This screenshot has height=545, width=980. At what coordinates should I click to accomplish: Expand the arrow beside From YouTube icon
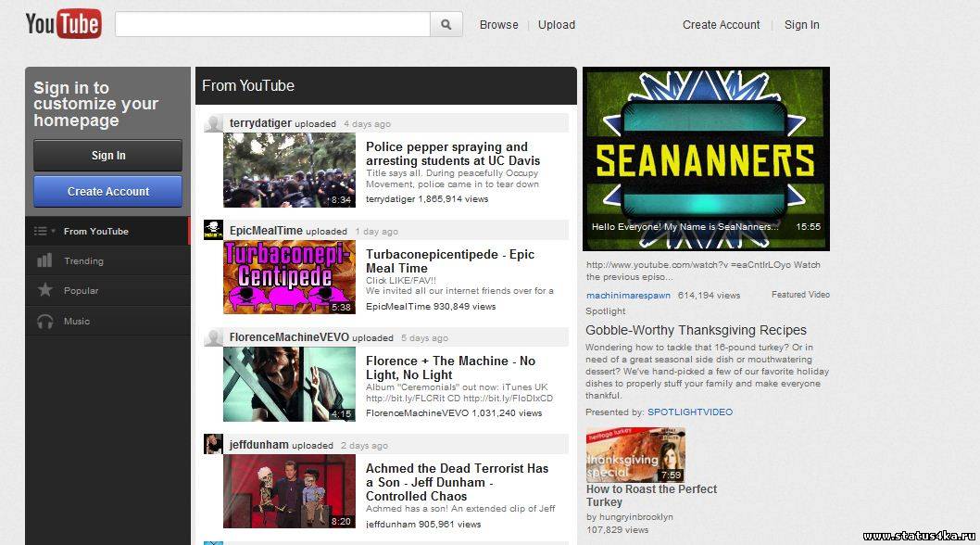click(x=53, y=232)
